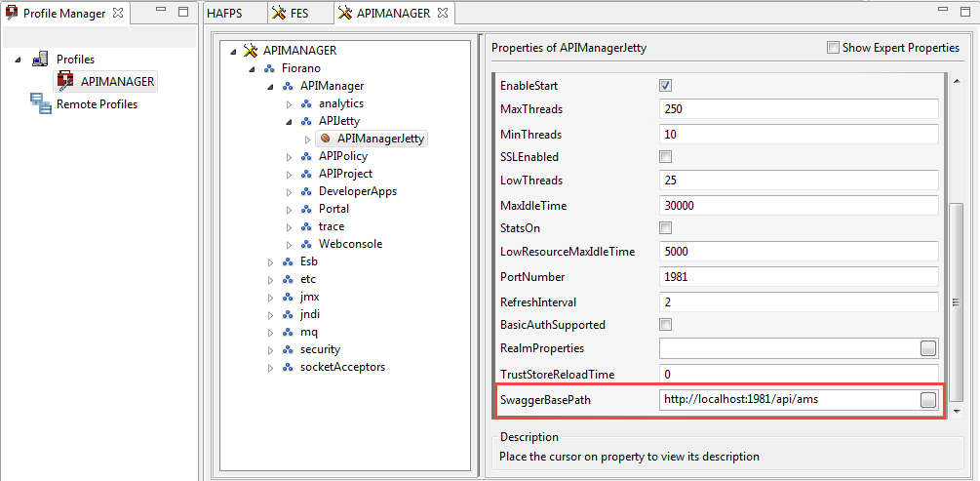Expand the APIManagerJetty node
The height and width of the screenshot is (481, 980).
307,139
